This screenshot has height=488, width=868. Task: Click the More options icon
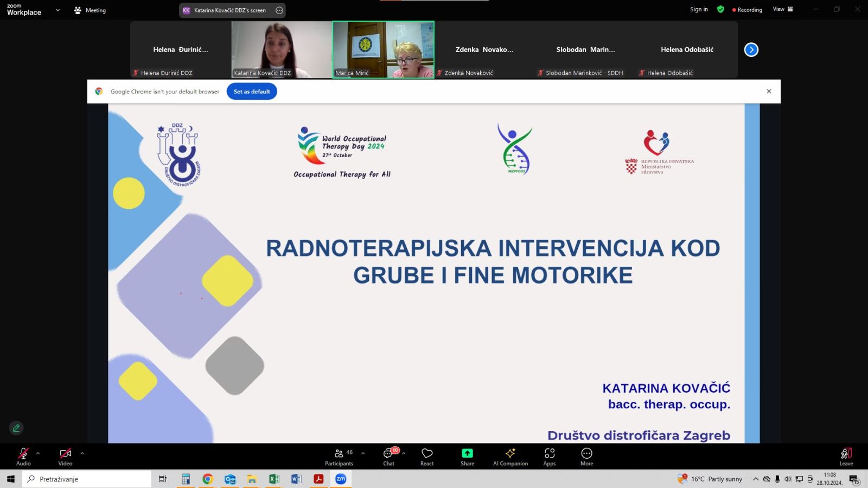pyautogui.click(x=586, y=456)
